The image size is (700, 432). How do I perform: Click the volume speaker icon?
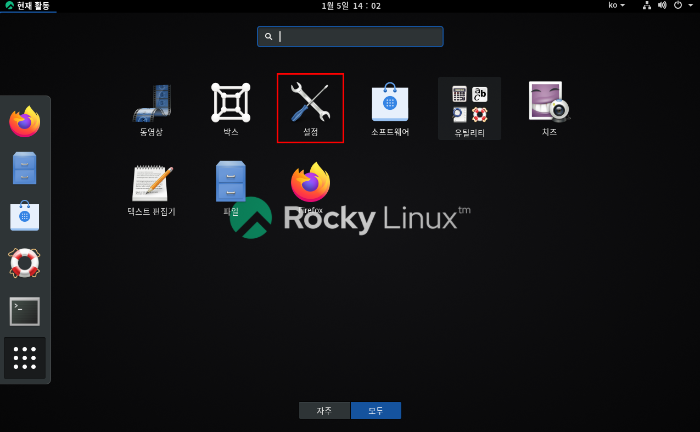pos(662,5)
